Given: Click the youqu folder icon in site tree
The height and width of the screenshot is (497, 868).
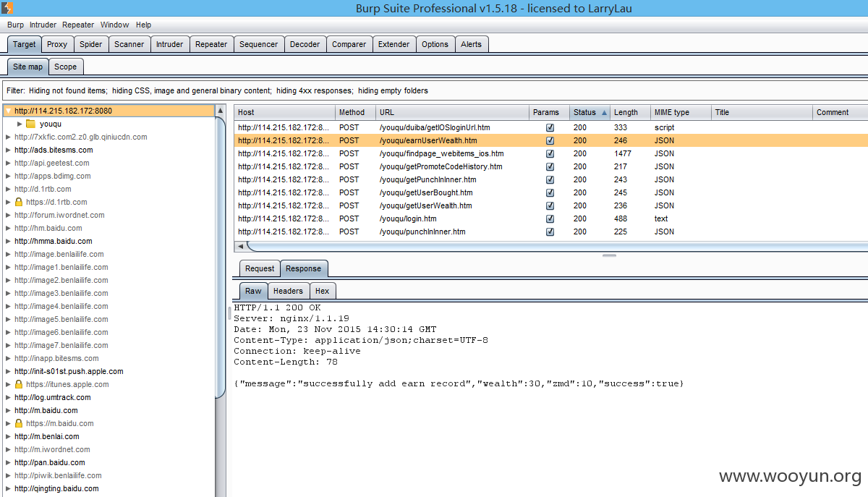Looking at the screenshot, I should point(30,124).
